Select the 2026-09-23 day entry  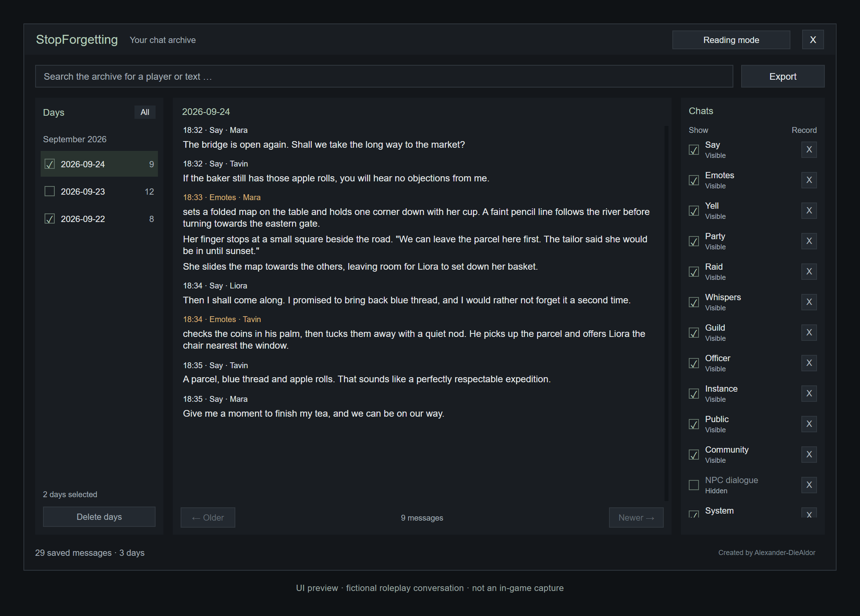point(99,192)
